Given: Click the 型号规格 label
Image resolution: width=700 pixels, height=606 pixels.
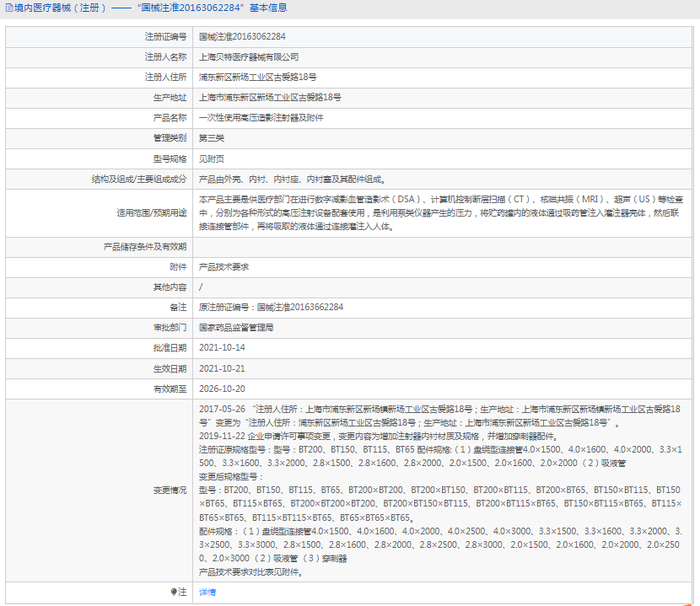Looking at the screenshot, I should pos(170,158).
